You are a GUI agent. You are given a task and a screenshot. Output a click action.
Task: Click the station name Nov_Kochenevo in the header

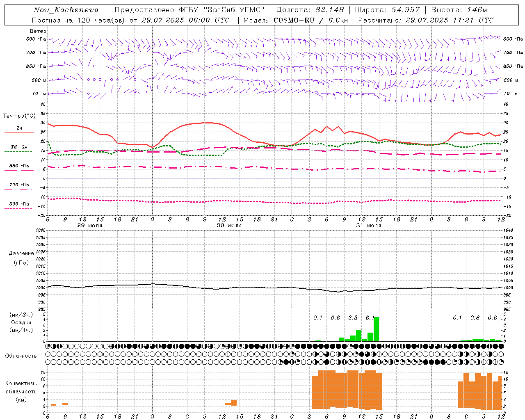[66, 10]
